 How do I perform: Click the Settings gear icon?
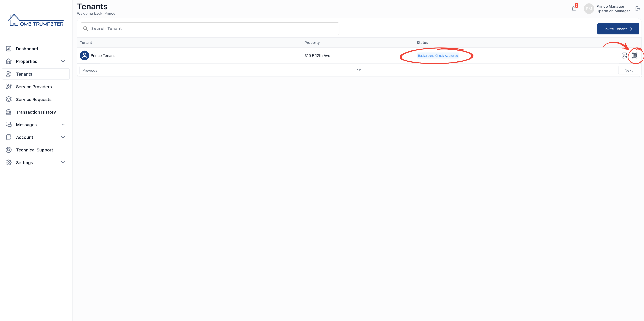pos(9,162)
